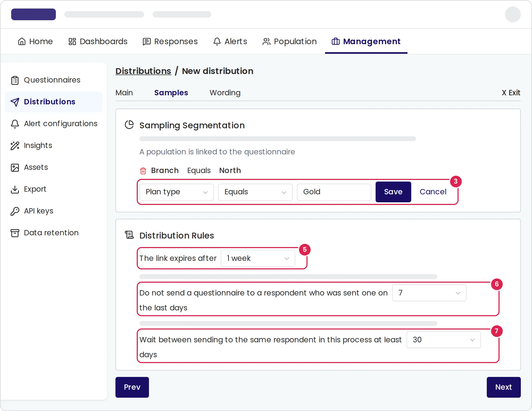Viewport: 532px width, 411px height.
Task: Click the Distributions breadcrumb link
Action: click(143, 71)
